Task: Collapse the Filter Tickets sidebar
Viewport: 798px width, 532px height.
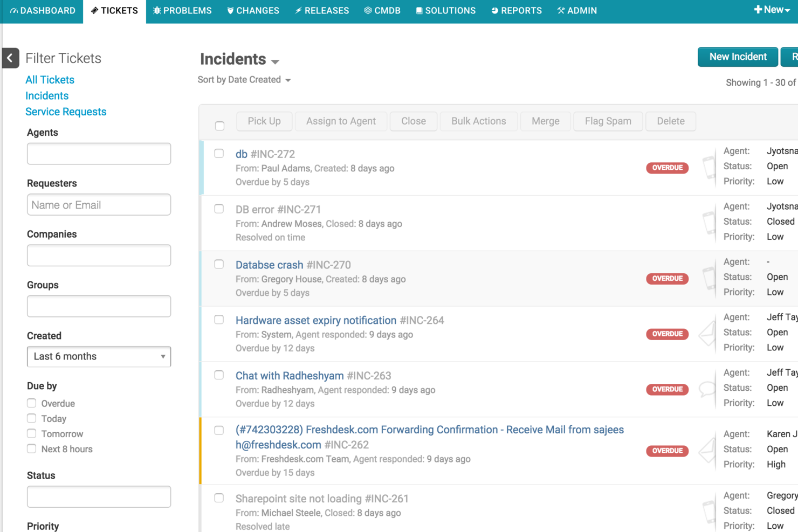Action: pyautogui.click(x=10, y=58)
